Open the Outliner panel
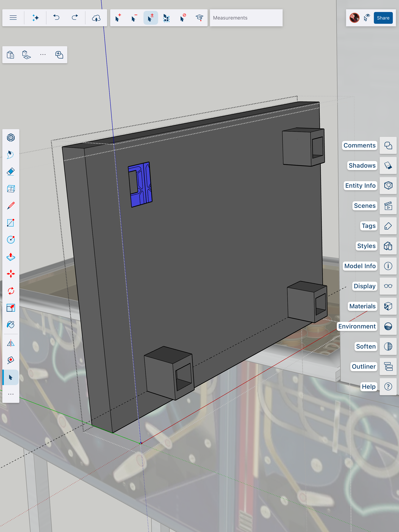 point(388,367)
